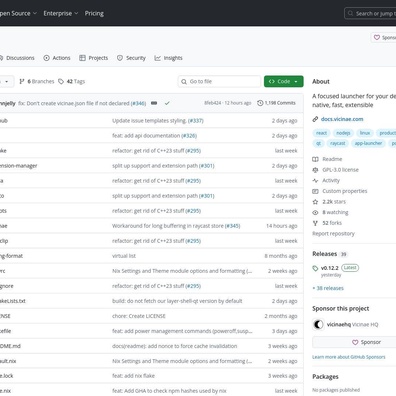Click the tags label icon

[x=61, y=81]
